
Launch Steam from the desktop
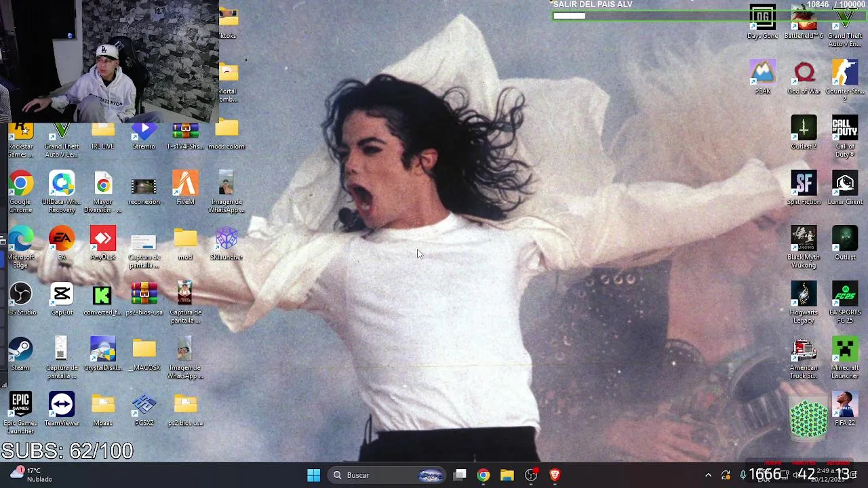pyautogui.click(x=20, y=354)
